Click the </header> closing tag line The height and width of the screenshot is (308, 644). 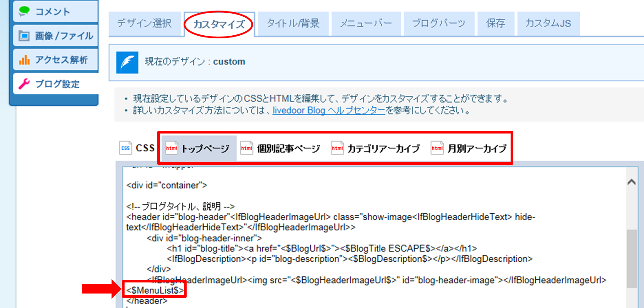click(x=147, y=301)
